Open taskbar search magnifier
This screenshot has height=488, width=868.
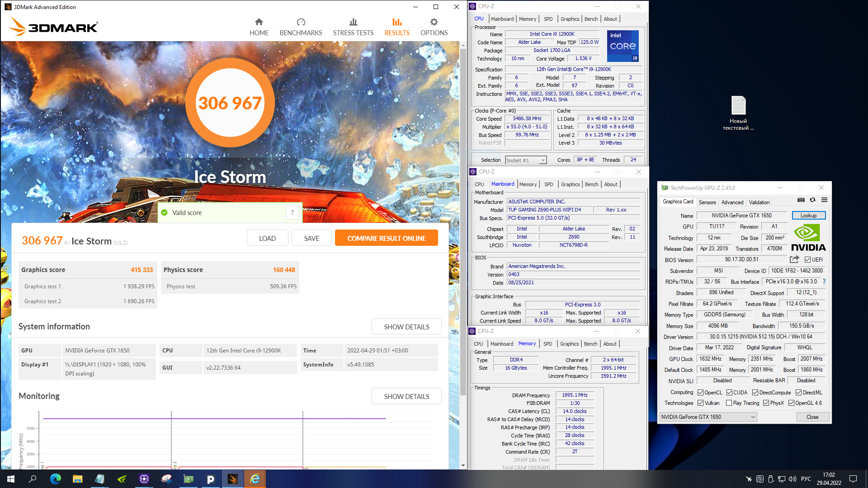[x=33, y=479]
